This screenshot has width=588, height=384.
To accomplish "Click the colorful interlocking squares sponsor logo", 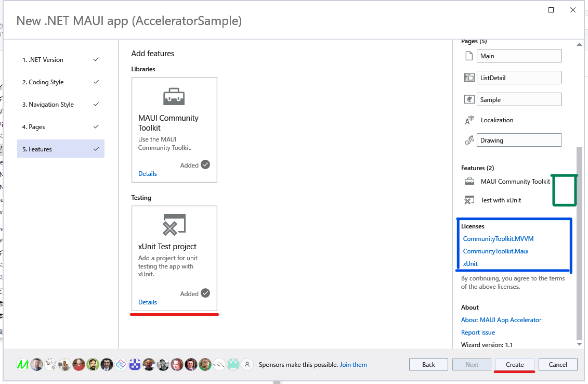I will click(121, 364).
